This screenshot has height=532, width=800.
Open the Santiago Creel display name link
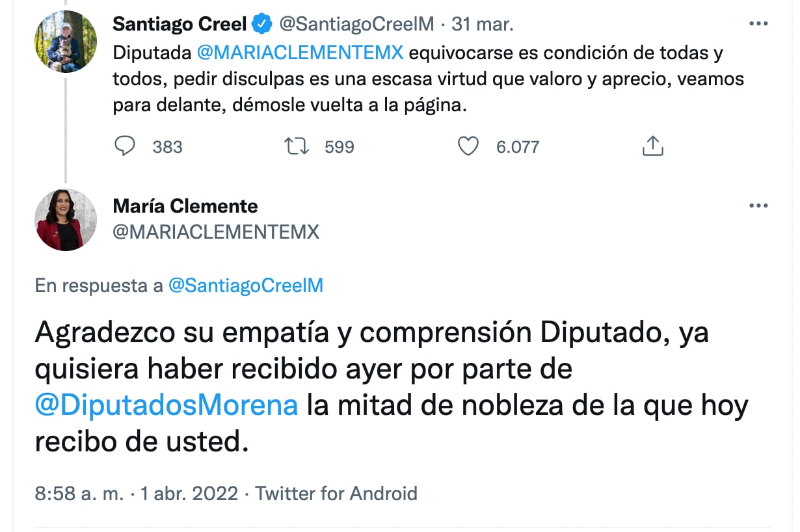(180, 25)
